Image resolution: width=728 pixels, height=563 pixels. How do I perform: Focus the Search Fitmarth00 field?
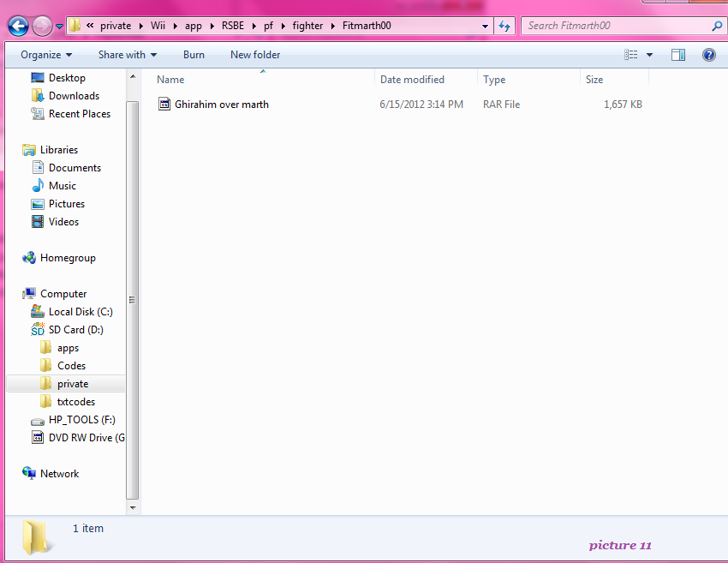click(x=618, y=26)
